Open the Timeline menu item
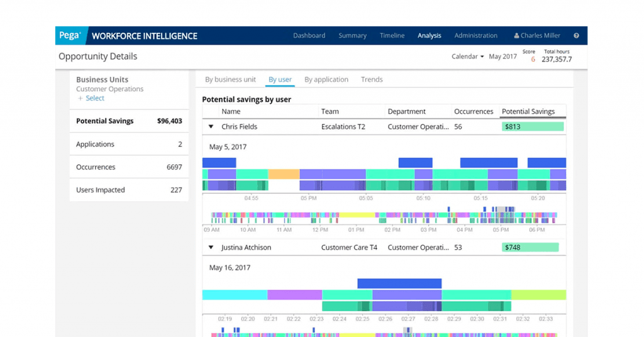The height and width of the screenshot is (337, 644). (392, 36)
